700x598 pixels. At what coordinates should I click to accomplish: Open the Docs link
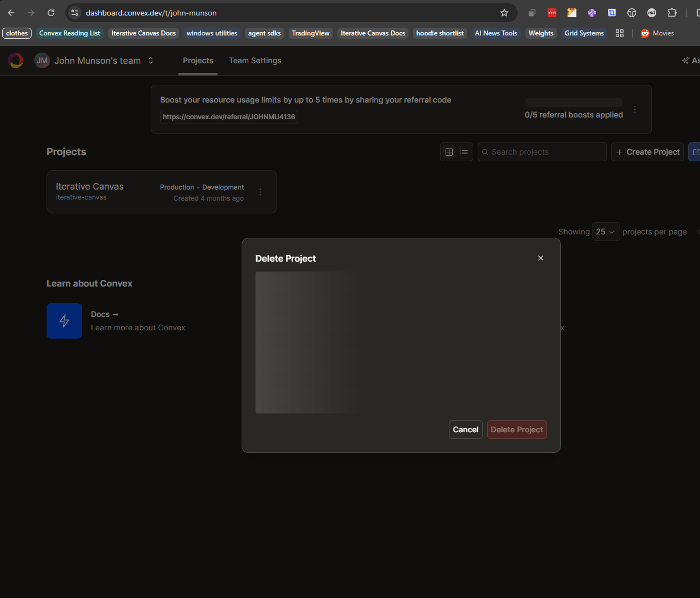click(105, 314)
